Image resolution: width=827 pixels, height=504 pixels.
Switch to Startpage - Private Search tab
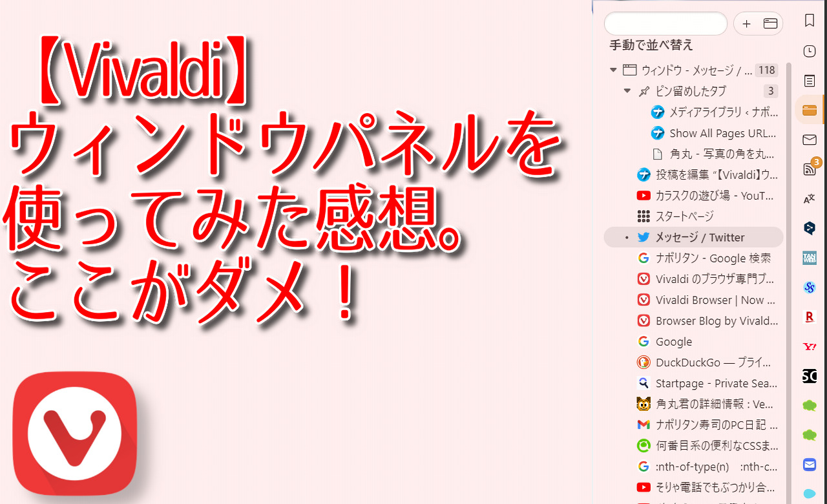click(x=693, y=383)
